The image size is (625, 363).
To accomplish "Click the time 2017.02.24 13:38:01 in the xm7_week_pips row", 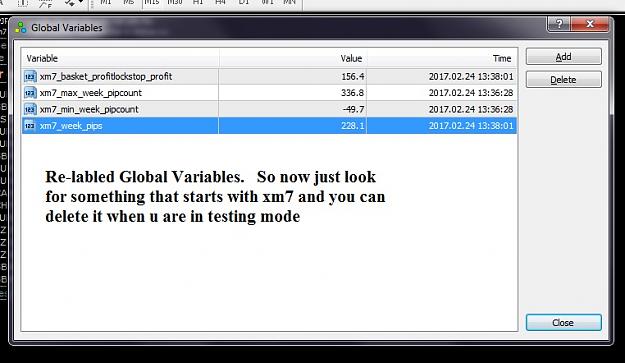I will click(471, 126).
